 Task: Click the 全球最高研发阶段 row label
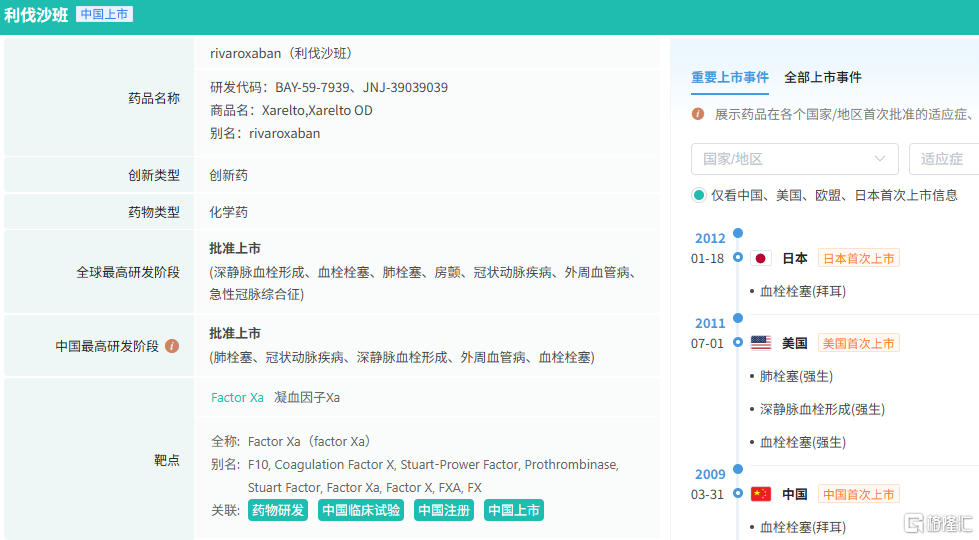coord(128,272)
